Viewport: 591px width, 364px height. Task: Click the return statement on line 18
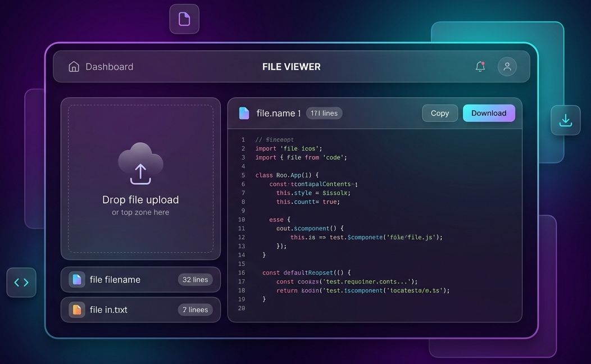point(363,290)
